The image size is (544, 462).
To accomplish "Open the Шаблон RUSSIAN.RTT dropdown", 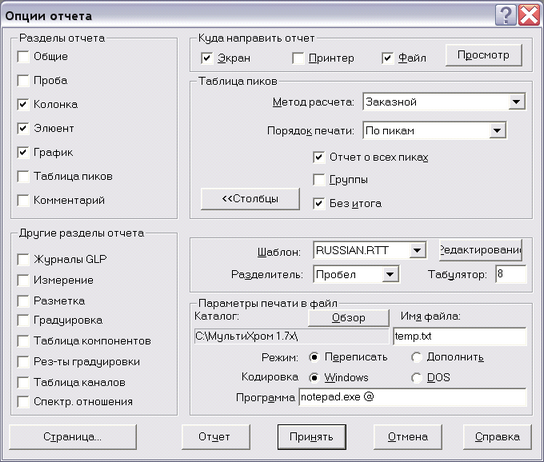I will 417,250.
